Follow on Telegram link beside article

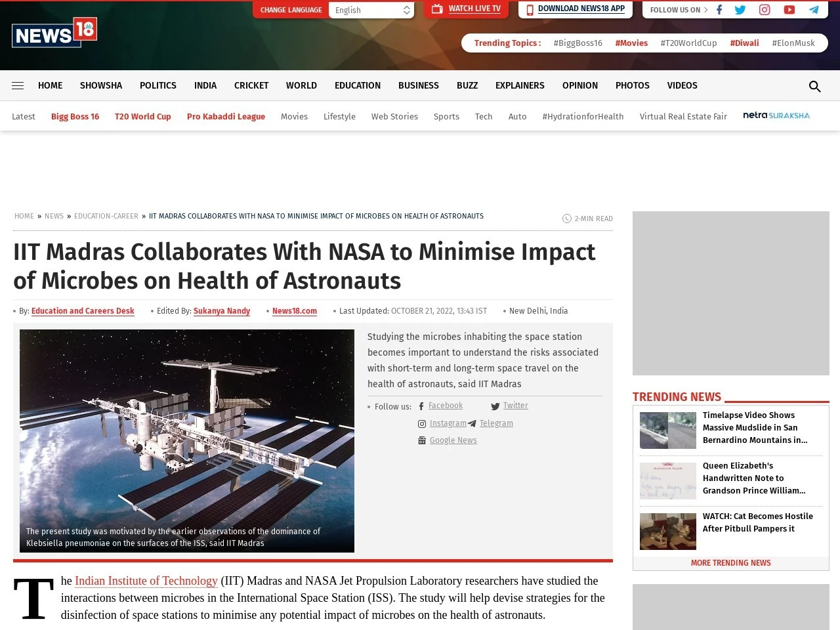[496, 423]
